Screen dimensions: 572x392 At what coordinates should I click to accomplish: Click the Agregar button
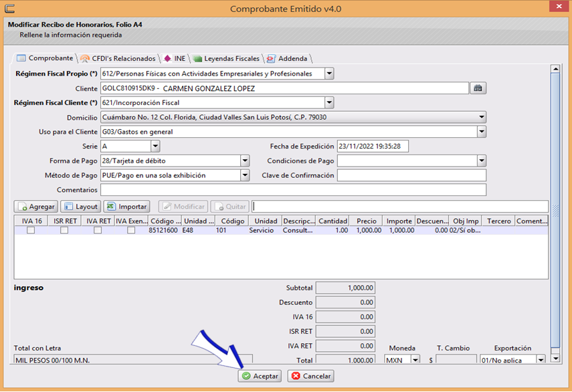point(36,207)
